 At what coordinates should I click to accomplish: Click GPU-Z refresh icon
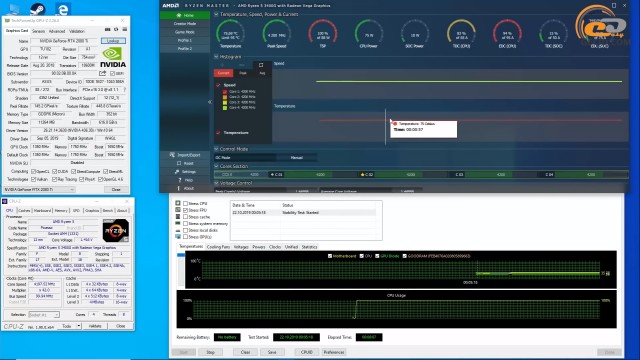[x=116, y=29]
